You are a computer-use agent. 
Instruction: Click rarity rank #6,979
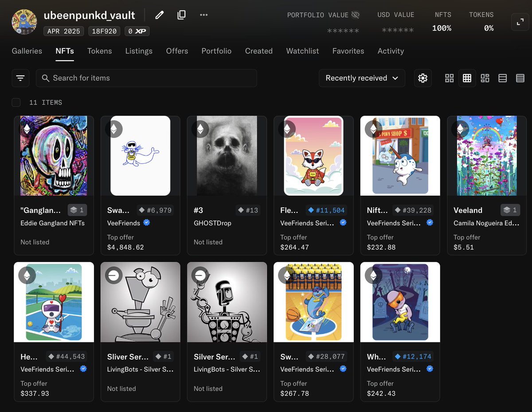tap(155, 210)
